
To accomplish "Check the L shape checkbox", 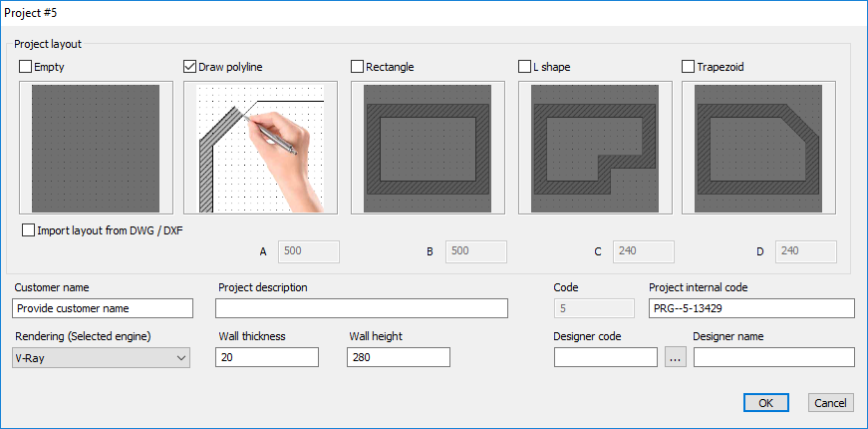I will pos(524,67).
